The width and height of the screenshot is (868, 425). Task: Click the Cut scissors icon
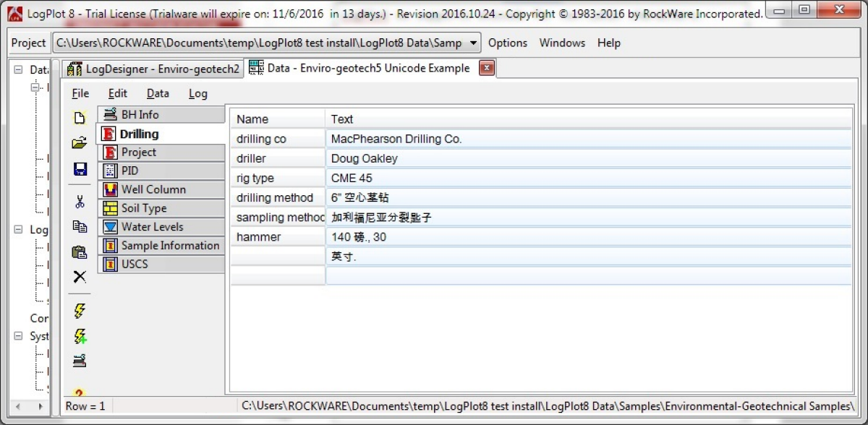click(80, 202)
